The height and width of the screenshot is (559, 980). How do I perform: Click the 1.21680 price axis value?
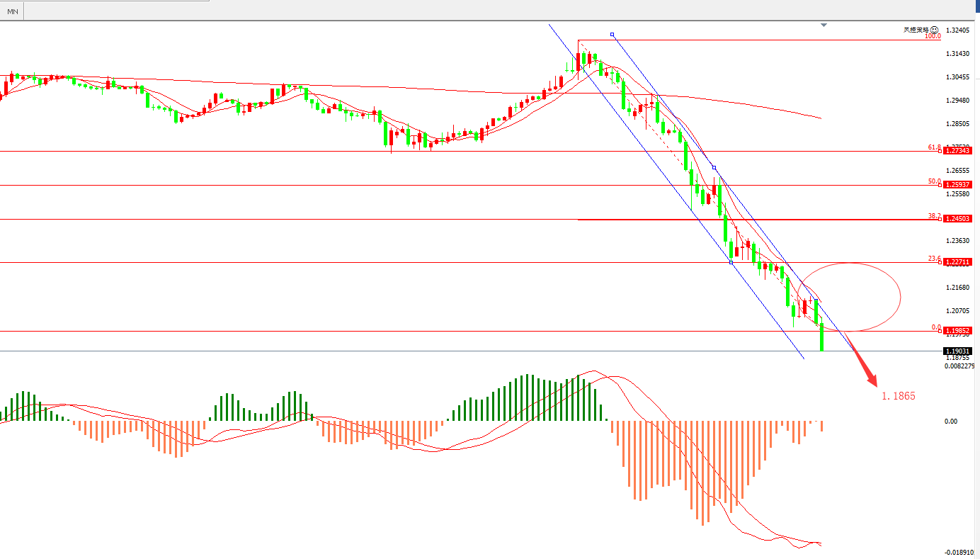pos(959,288)
